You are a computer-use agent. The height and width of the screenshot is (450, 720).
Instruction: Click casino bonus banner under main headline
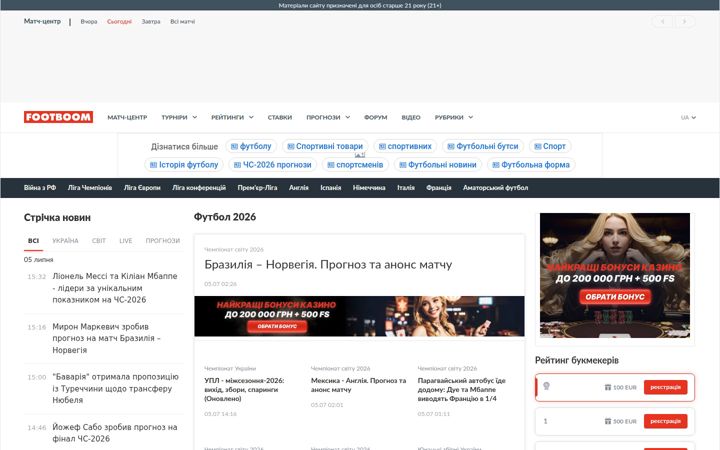[x=359, y=316]
